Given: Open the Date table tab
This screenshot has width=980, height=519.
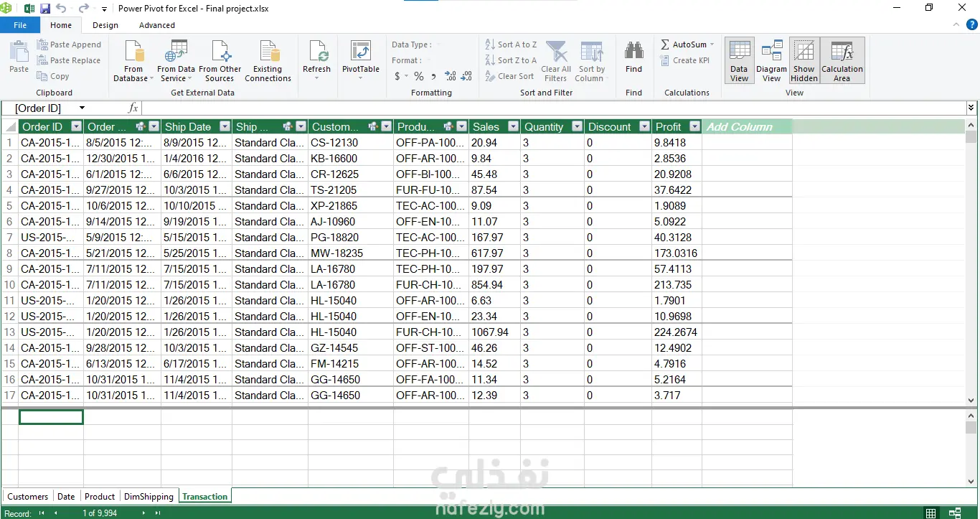Looking at the screenshot, I should 66,497.
